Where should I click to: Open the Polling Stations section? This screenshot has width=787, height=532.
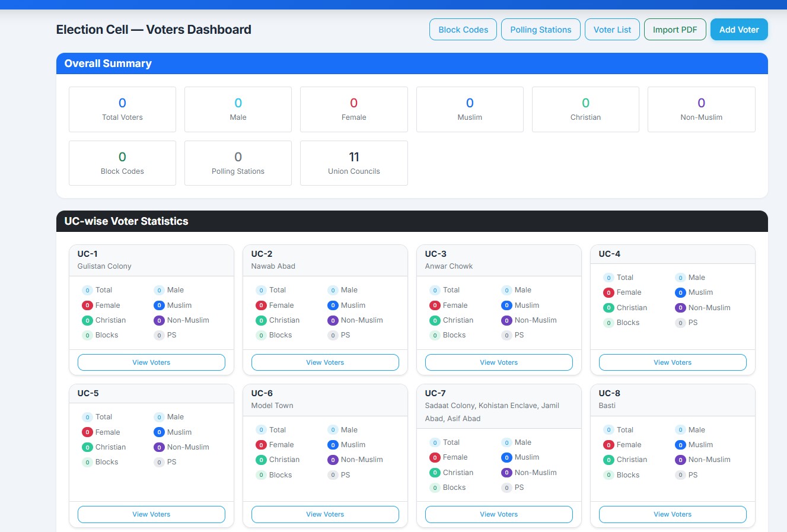click(x=540, y=29)
